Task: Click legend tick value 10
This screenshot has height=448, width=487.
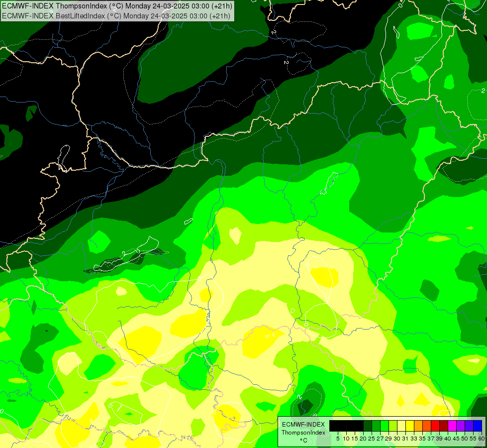Action: coord(346,439)
